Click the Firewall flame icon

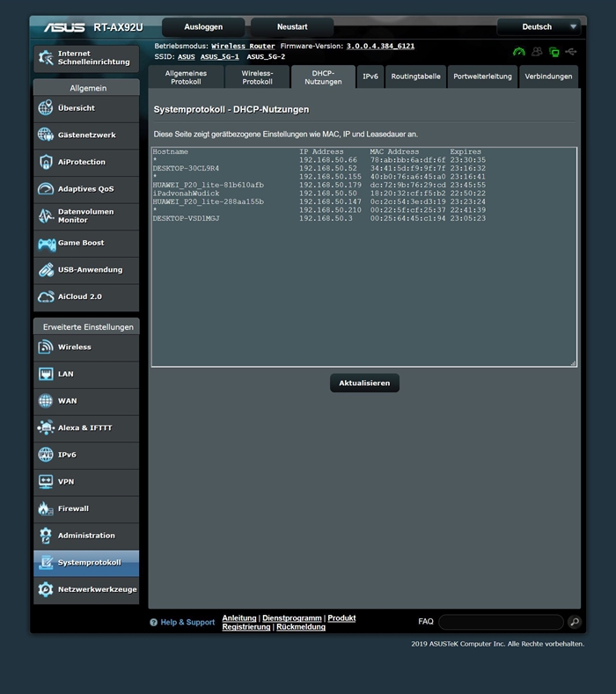point(46,508)
